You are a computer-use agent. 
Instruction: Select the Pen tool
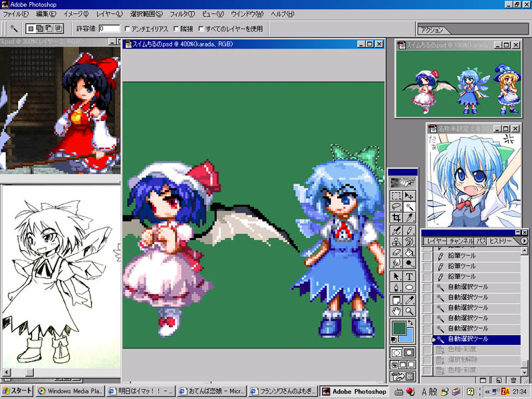pos(396,288)
